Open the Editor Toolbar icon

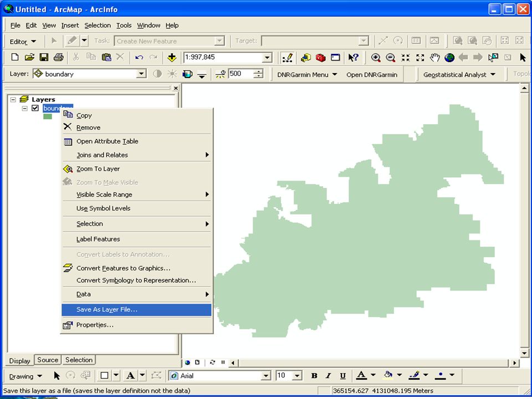pos(288,58)
